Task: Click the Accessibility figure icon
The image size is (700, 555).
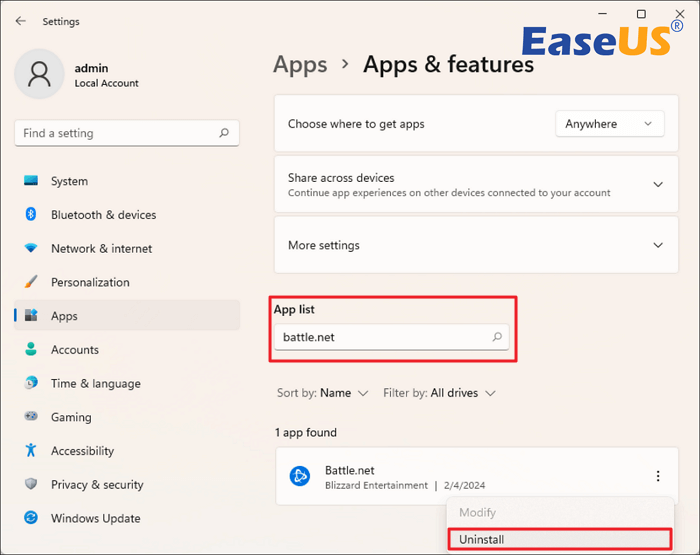Action: 31,450
